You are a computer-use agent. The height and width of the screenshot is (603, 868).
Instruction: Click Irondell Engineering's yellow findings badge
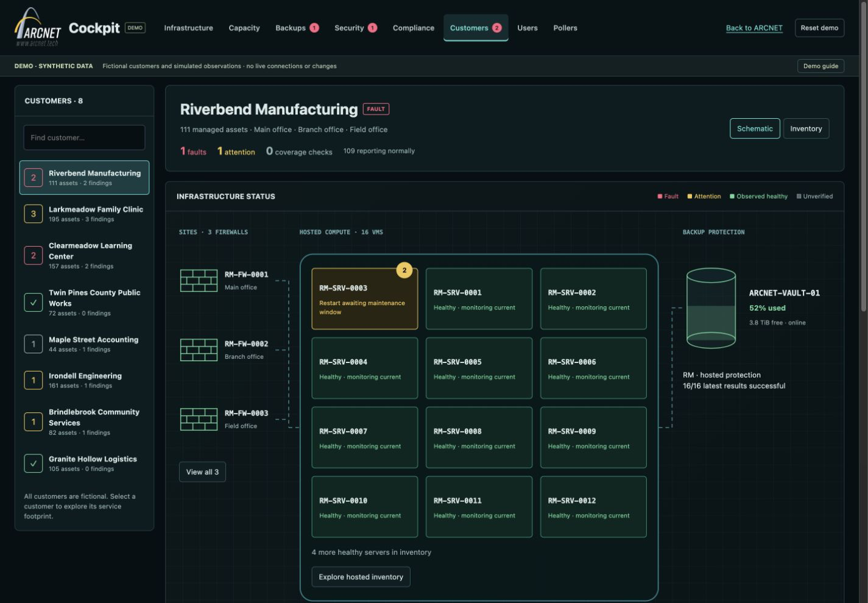tap(34, 380)
